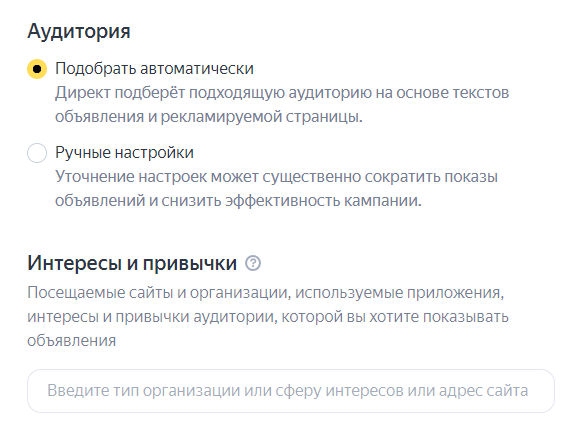Select the Ручные настройки radio button
576x438 pixels.
[x=37, y=152]
